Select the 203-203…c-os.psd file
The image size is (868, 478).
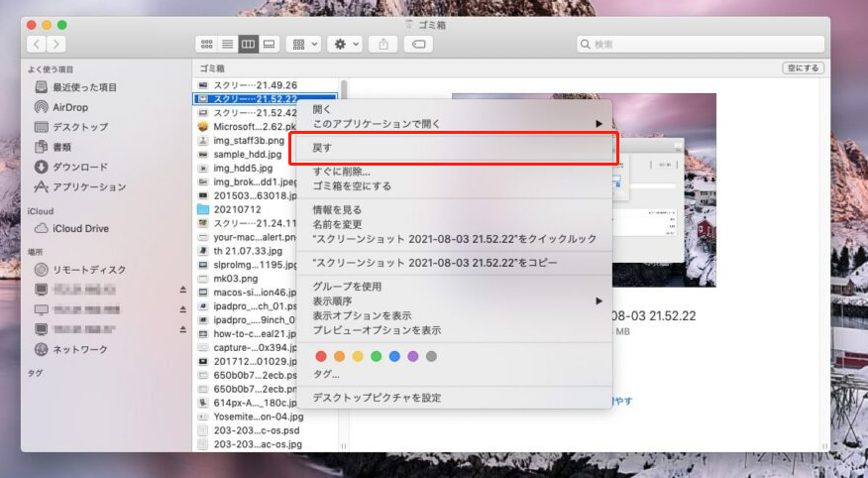pyautogui.click(x=266, y=430)
